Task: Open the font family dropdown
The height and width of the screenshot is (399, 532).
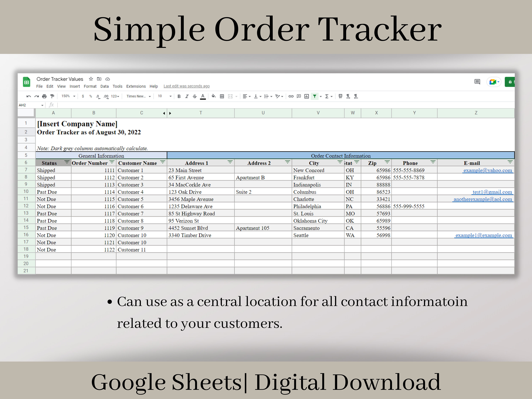Action: 137,96
